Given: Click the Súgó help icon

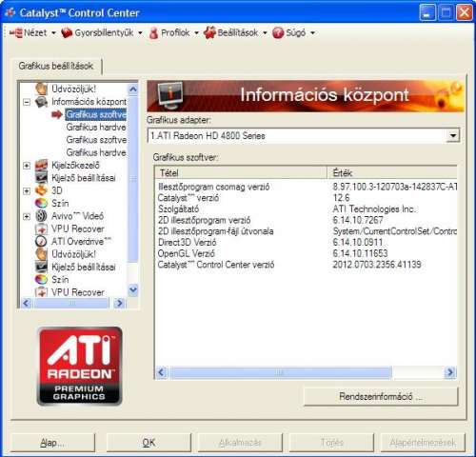Looking at the screenshot, I should tap(278, 32).
